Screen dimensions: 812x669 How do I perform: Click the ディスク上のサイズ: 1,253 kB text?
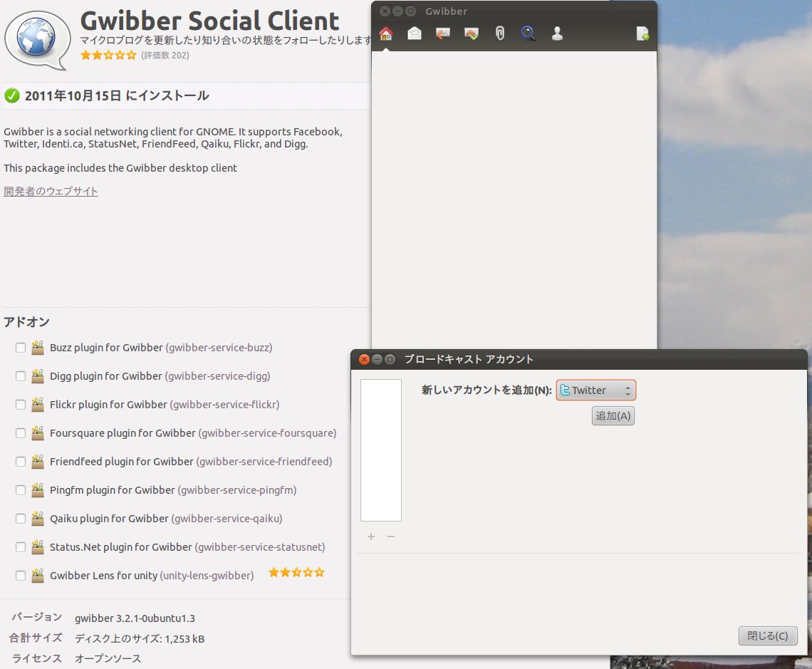(x=140, y=639)
